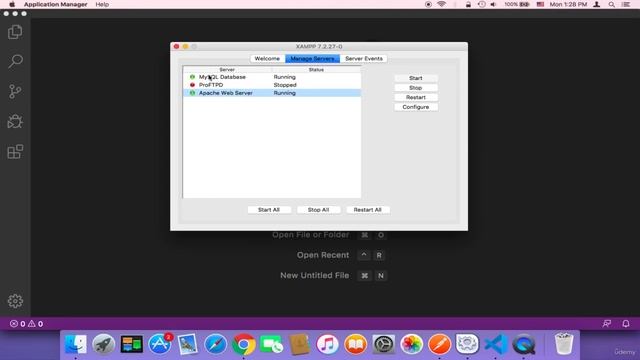Click the warnings count in status bar
640x360 pixels.
pyautogui.click(x=36, y=324)
